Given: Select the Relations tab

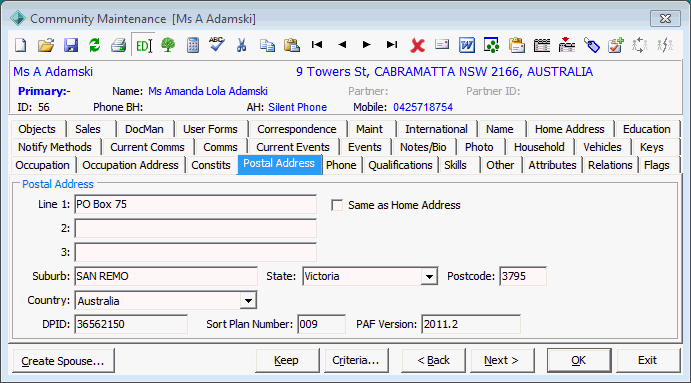Looking at the screenshot, I should (x=610, y=165).
